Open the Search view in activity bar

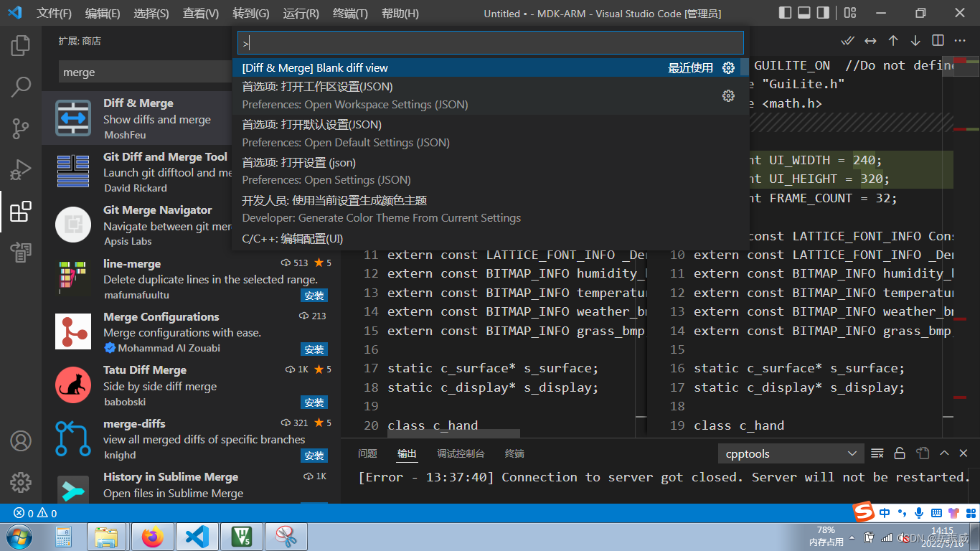pos(21,88)
